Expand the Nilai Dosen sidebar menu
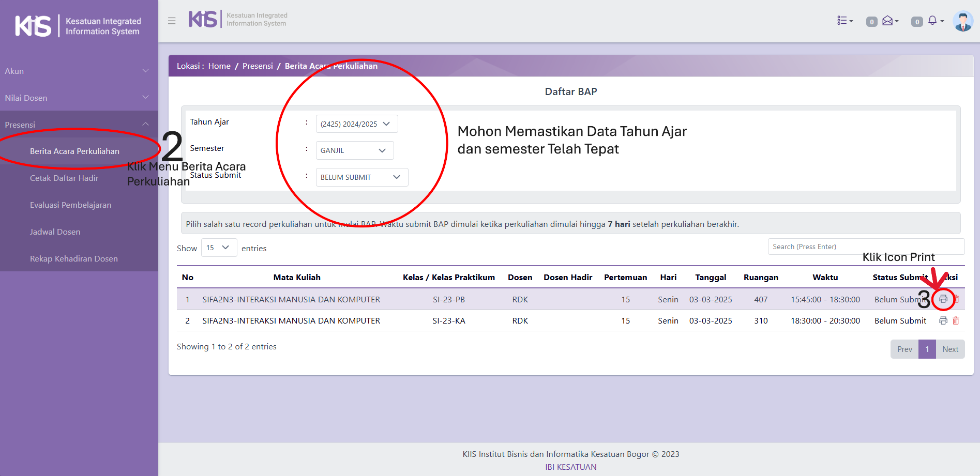This screenshot has height=476, width=980. tap(79, 98)
